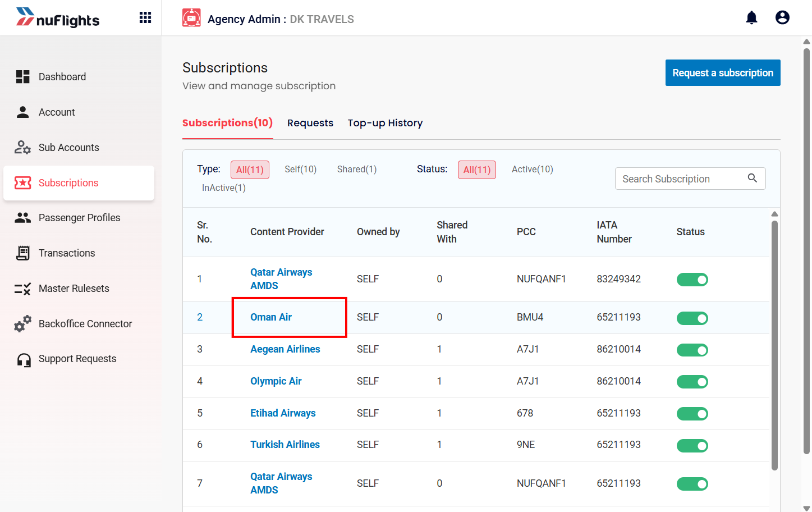Switch to the Subscriptions(10) tab
This screenshot has height=512, width=812.
coord(227,123)
